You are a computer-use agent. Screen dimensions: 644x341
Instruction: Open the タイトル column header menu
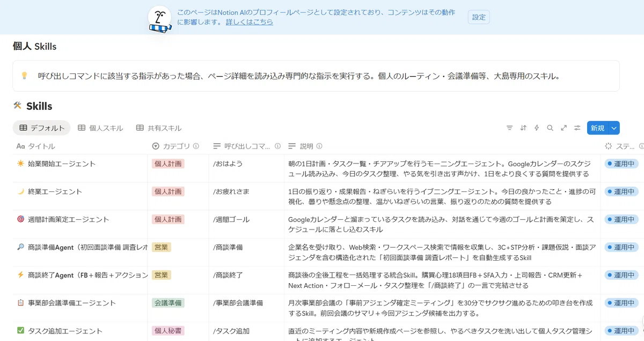pyautogui.click(x=80, y=146)
